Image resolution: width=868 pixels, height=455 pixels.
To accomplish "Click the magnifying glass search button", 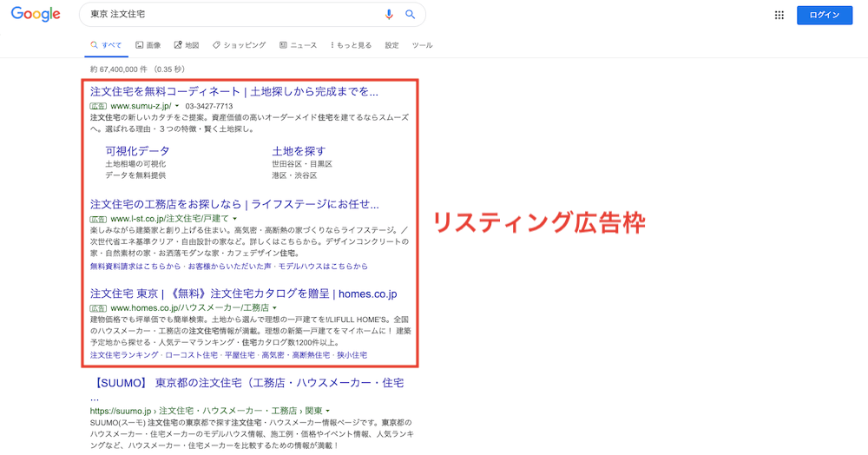I will click(x=411, y=15).
